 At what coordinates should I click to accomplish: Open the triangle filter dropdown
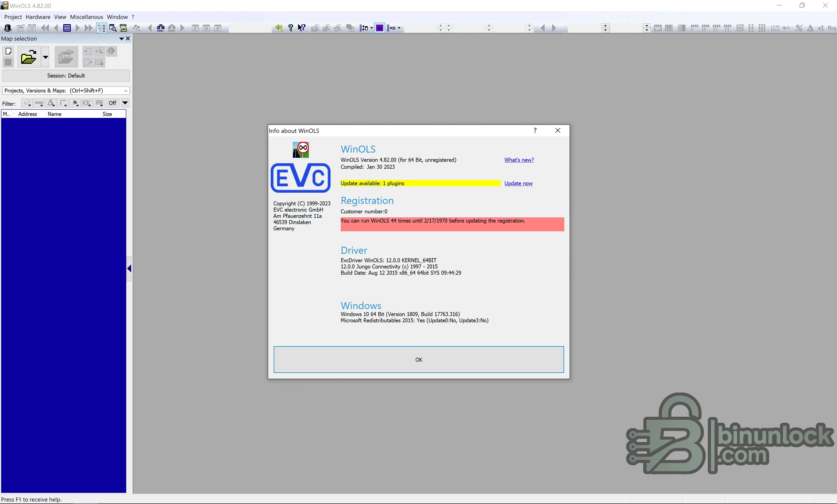(51, 103)
